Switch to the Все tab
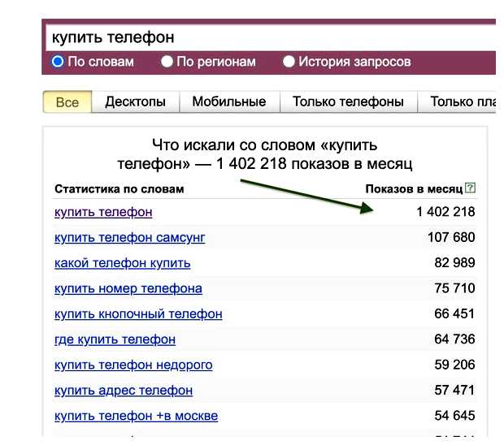 tap(67, 102)
